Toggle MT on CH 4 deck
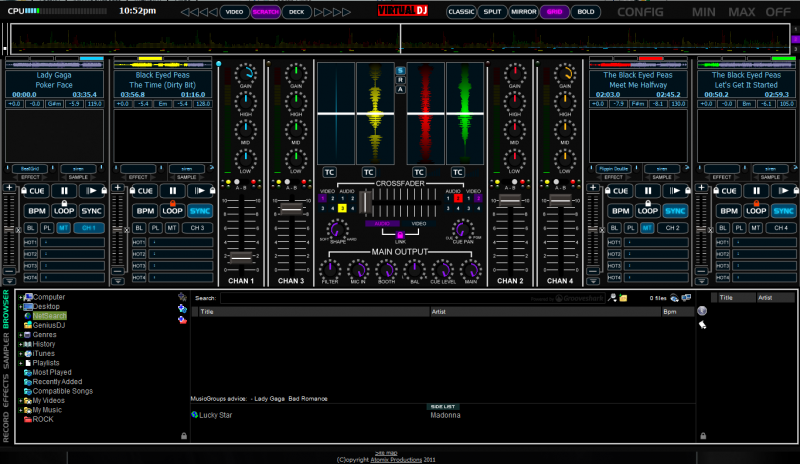This screenshot has height=464, width=800. point(755,228)
